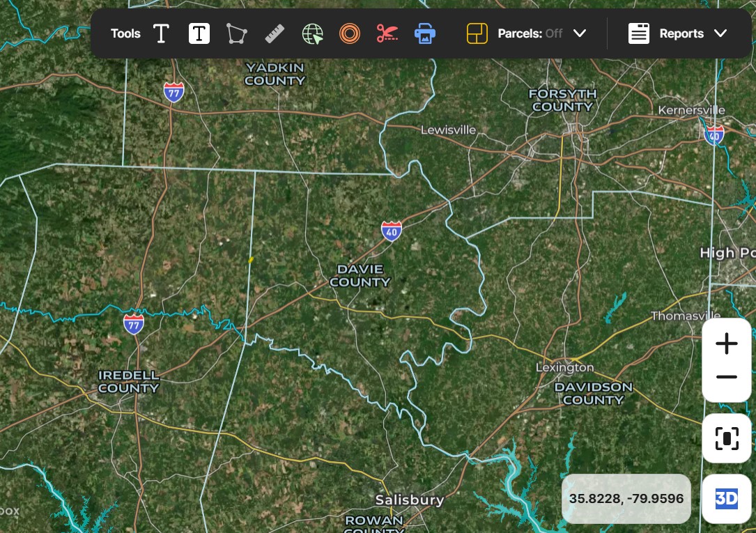The height and width of the screenshot is (533, 756).
Task: Click the Tools menu label
Action: (x=125, y=33)
